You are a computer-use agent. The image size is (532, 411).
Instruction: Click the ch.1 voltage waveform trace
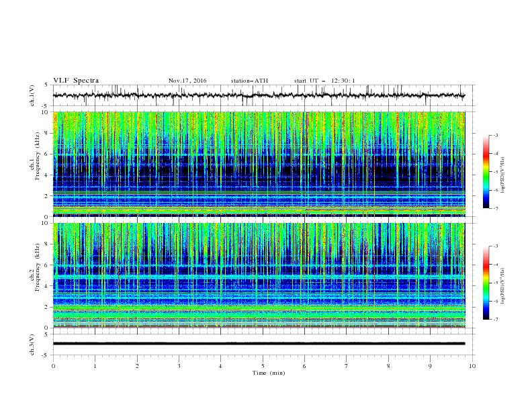coord(259,95)
